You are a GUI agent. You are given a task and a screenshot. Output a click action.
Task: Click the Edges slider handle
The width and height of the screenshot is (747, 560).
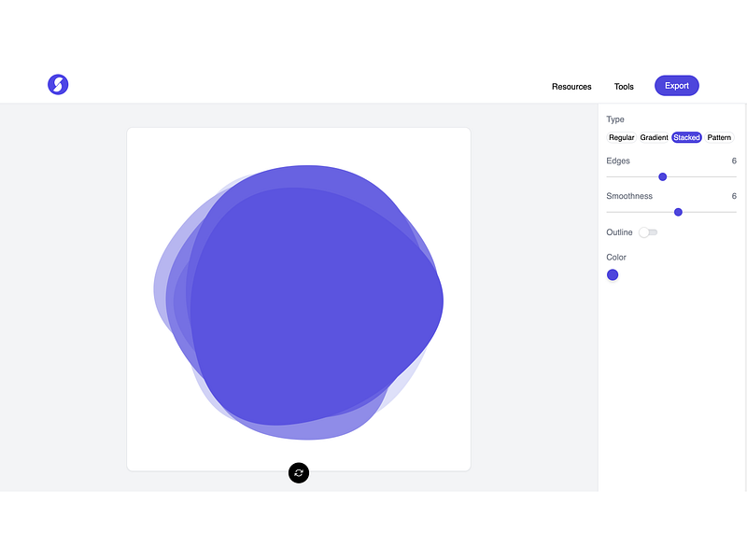662,177
